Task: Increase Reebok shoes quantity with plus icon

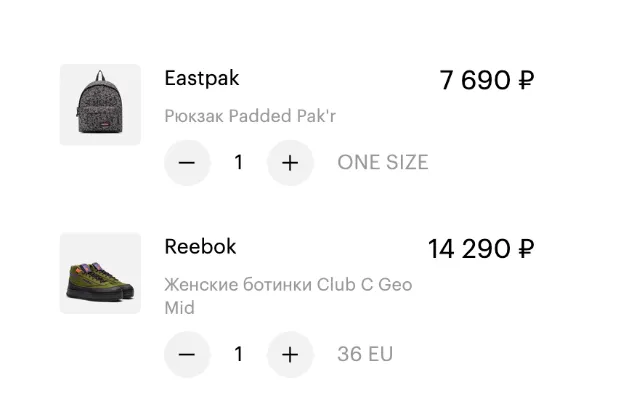Action: click(x=290, y=354)
